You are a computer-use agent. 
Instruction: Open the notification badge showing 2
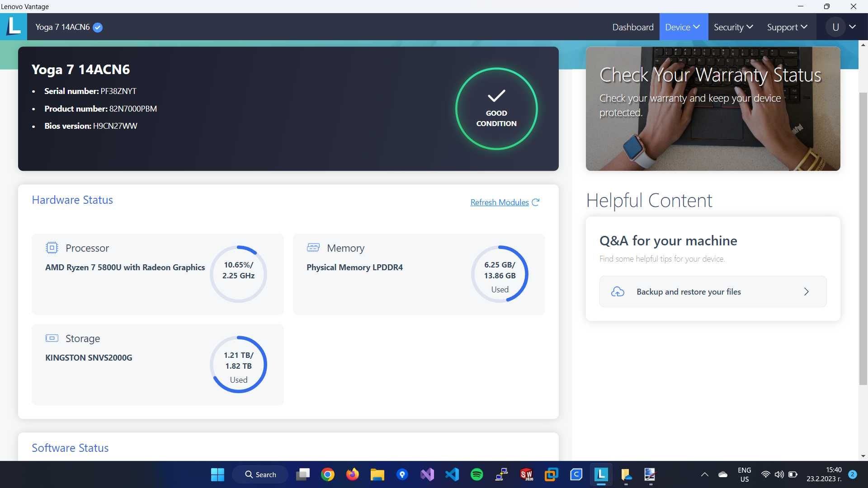pos(853,474)
